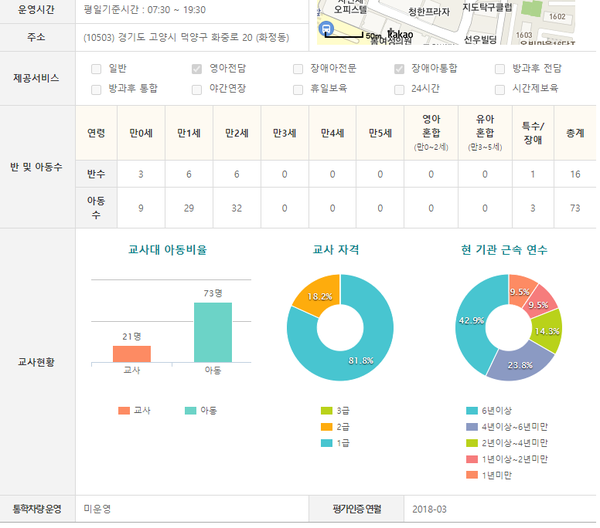Screen dimensions: 600x528
Task: Toggle the 24시간 checkbox
Action: [399, 90]
